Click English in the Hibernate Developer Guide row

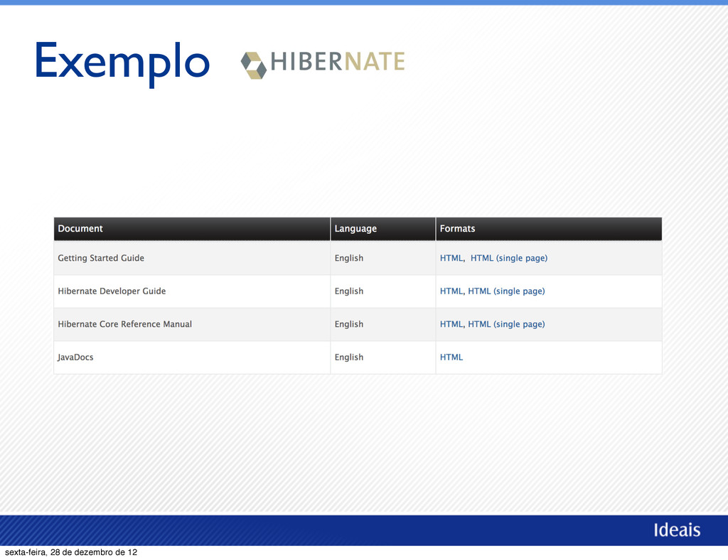[348, 291]
